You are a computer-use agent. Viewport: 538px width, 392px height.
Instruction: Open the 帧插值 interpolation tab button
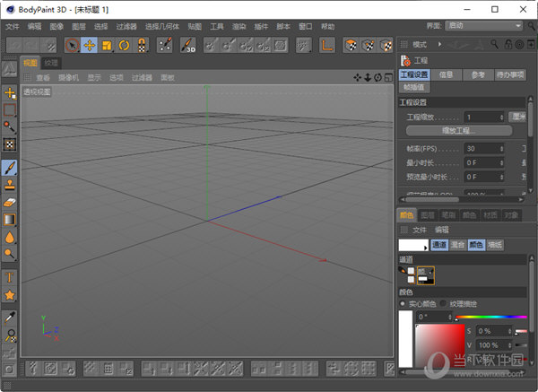point(414,87)
